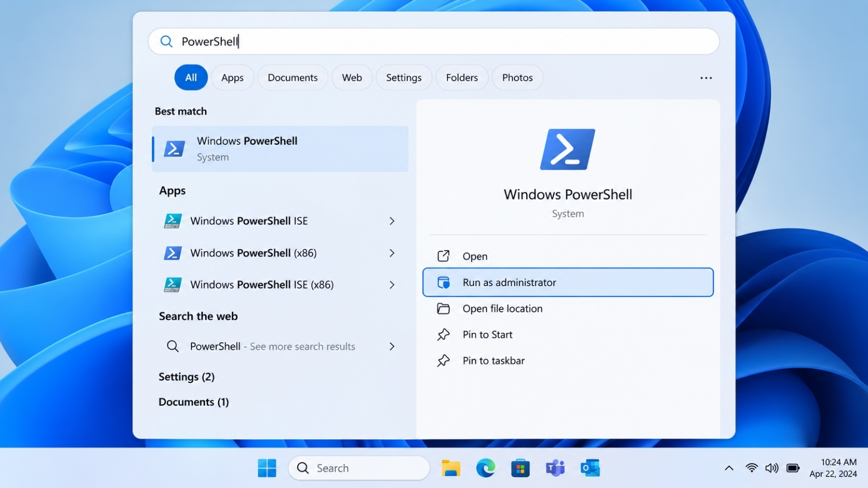
Task: Click the magnifier icon in search box
Action: pos(166,41)
